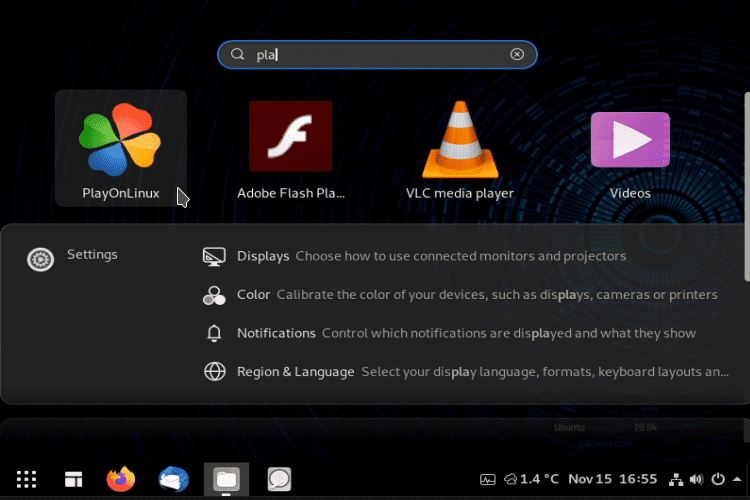
Task: Click the 'Calibrate the color of your devices' text
Action: point(497,295)
